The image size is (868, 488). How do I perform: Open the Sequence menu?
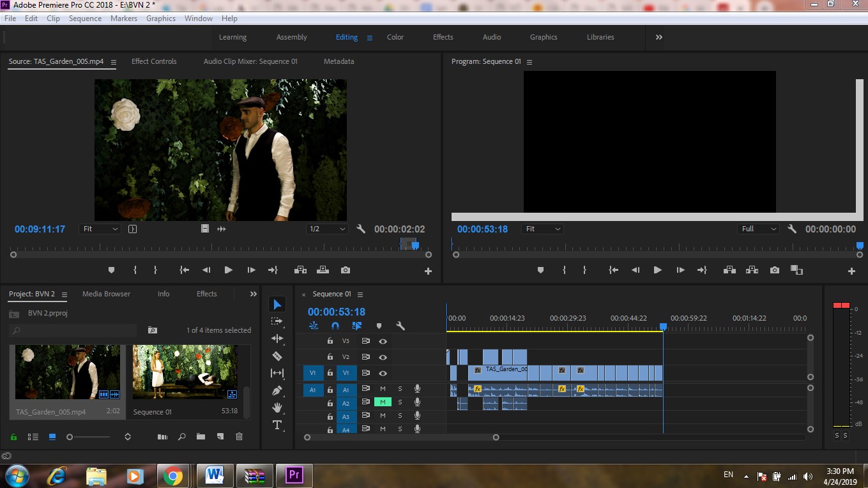click(x=85, y=19)
